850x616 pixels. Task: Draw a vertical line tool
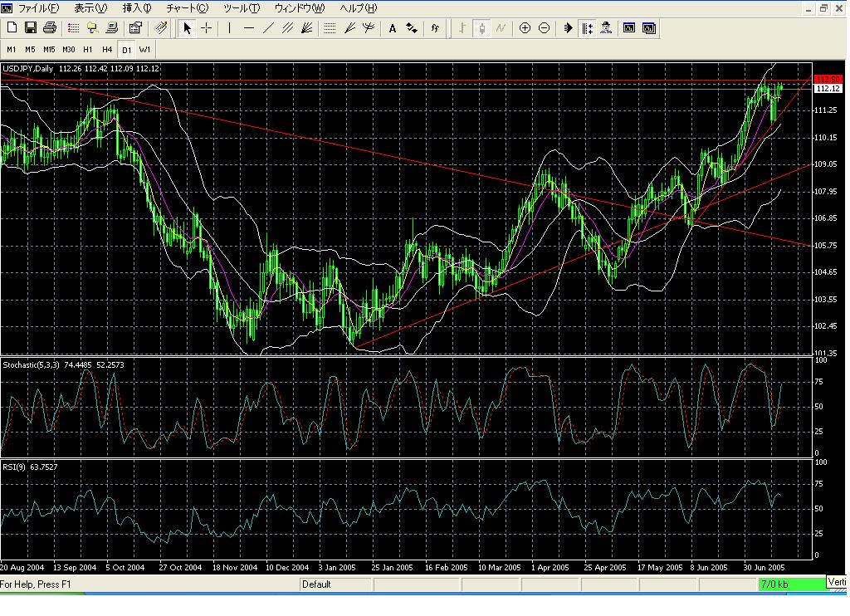point(229,28)
